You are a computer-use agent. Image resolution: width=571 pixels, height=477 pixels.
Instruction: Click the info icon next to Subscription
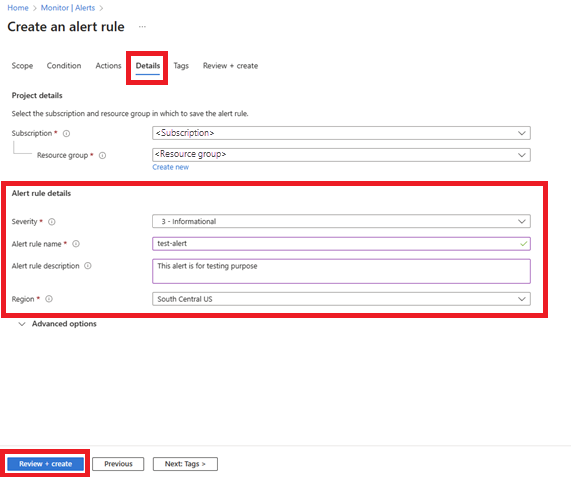(x=66, y=134)
